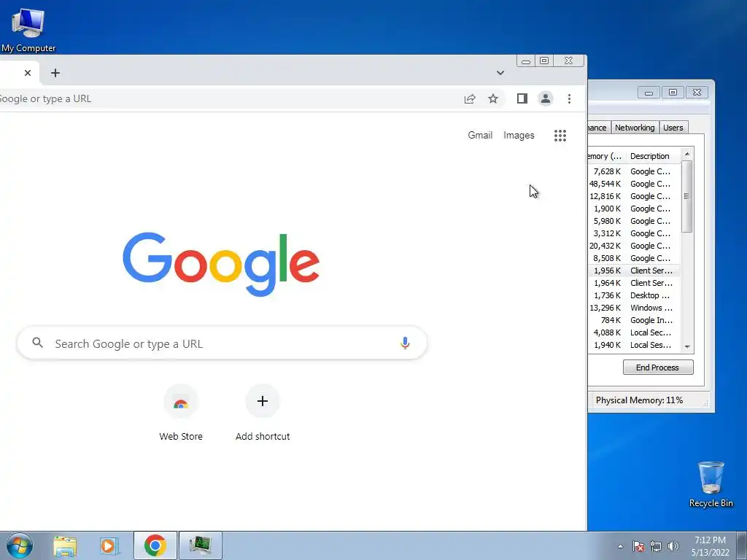The height and width of the screenshot is (560, 747).
Task: Click the Action Center flag icon
Action: pos(638,546)
